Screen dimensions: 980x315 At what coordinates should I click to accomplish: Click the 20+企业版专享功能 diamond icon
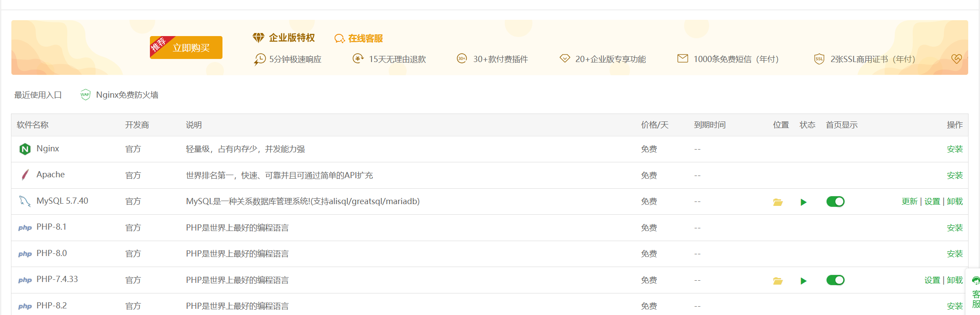[565, 59]
